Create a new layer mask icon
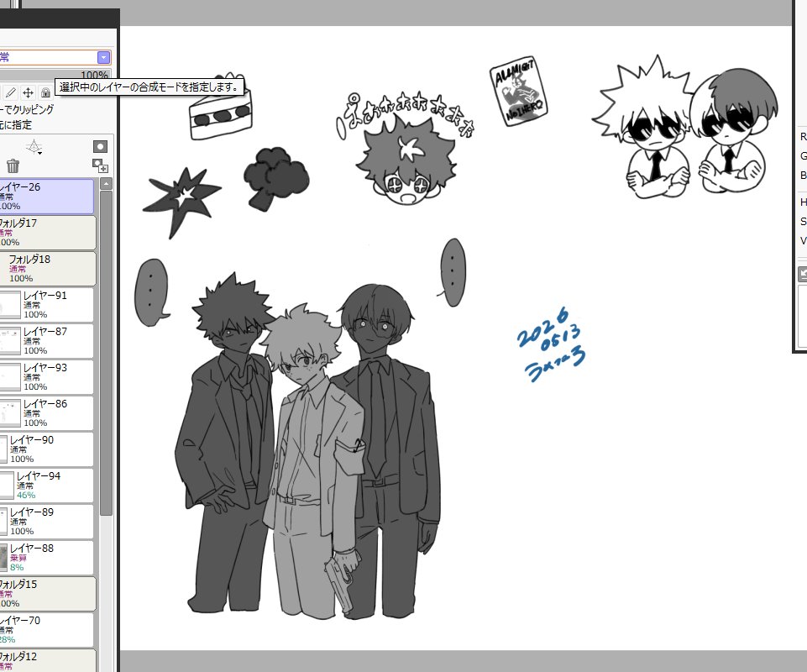Viewport: 807px width, 672px height. click(x=100, y=147)
